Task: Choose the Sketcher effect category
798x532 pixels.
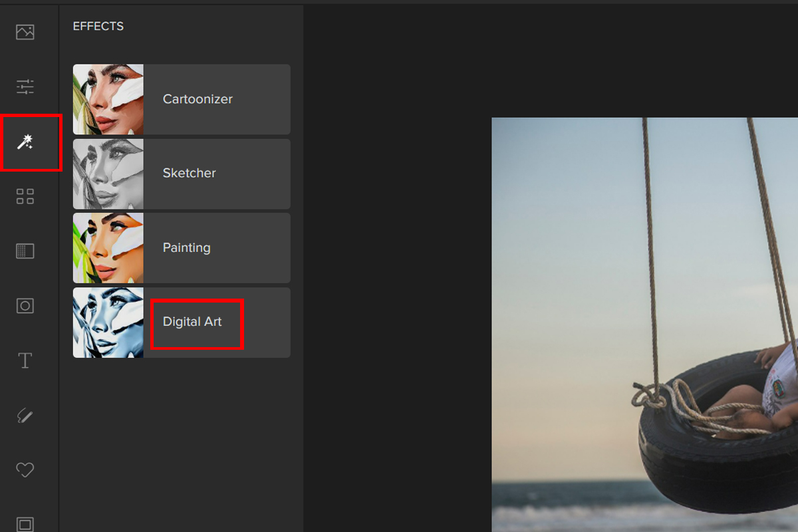Action: pos(190,173)
